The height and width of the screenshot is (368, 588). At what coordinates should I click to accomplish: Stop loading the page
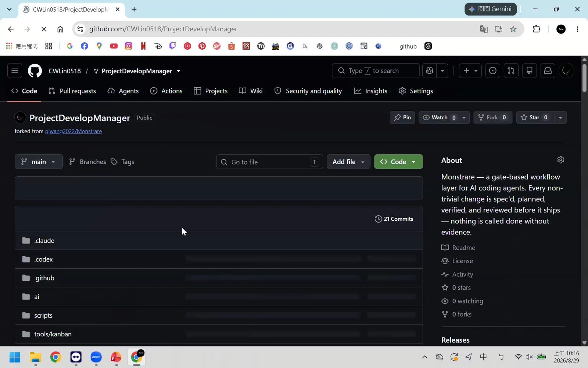point(43,29)
